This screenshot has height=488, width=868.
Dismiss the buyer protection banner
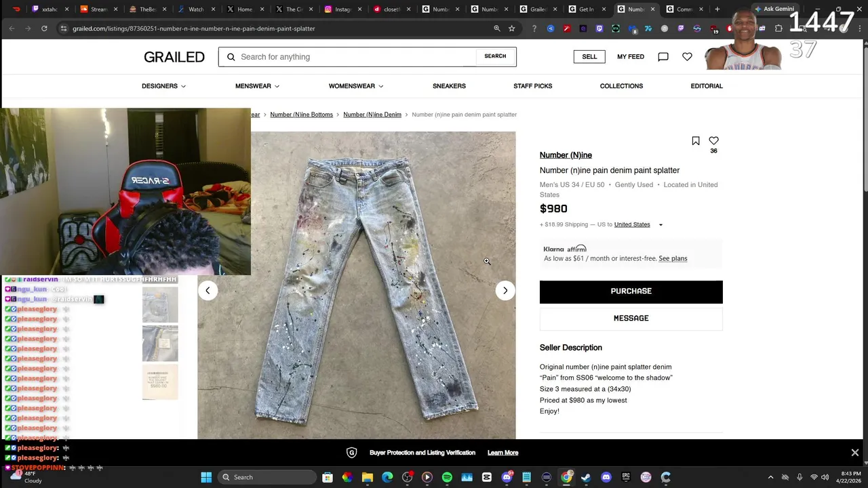point(854,453)
